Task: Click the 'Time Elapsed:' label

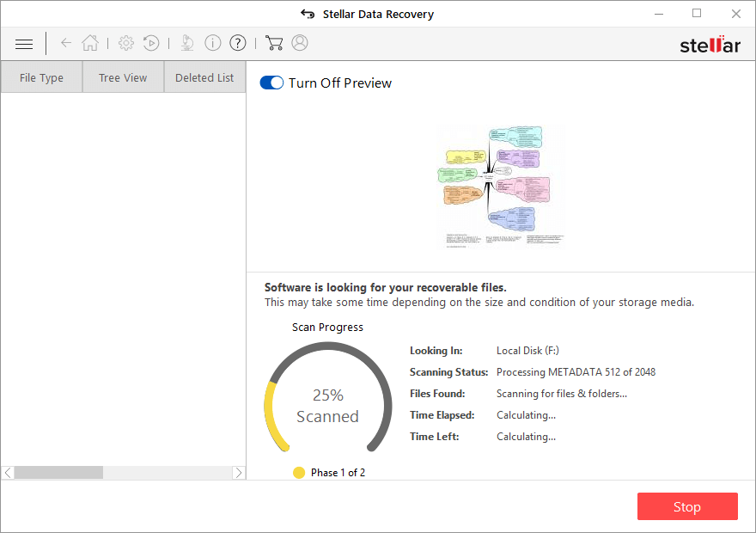Action: [x=442, y=415]
